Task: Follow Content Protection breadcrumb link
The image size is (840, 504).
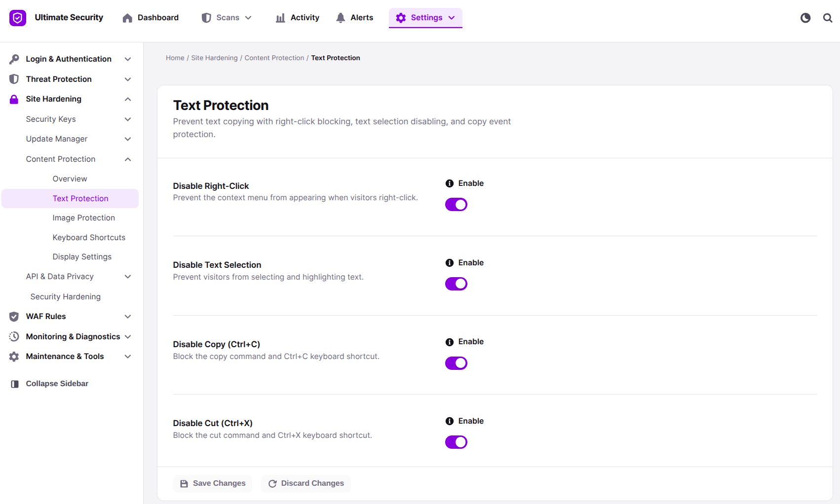Action: pos(274,58)
